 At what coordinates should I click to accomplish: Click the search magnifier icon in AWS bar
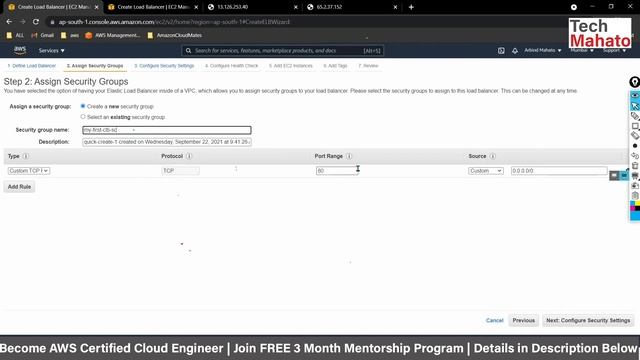click(x=188, y=51)
